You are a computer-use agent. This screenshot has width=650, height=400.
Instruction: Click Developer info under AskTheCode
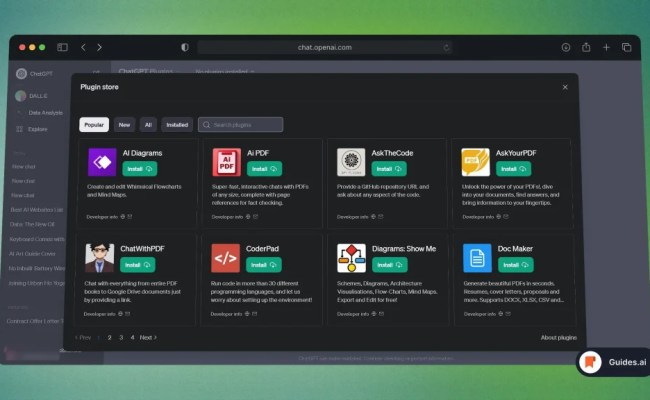(x=352, y=217)
